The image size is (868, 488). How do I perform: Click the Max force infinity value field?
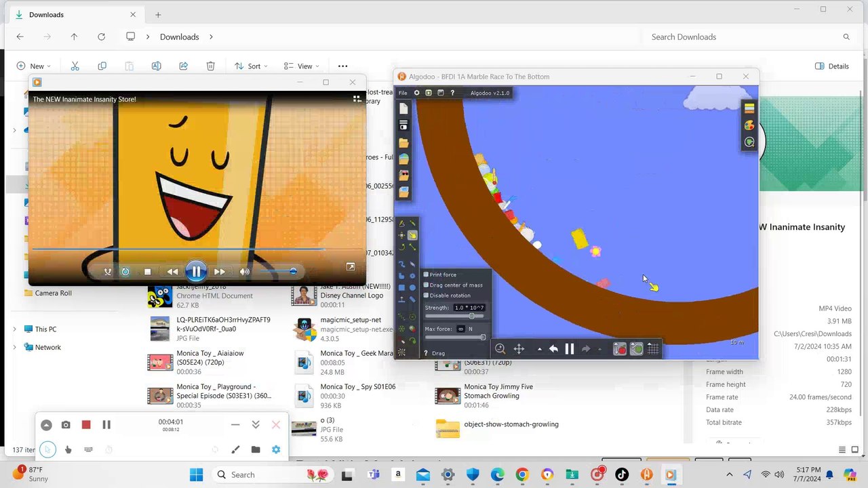click(461, 329)
